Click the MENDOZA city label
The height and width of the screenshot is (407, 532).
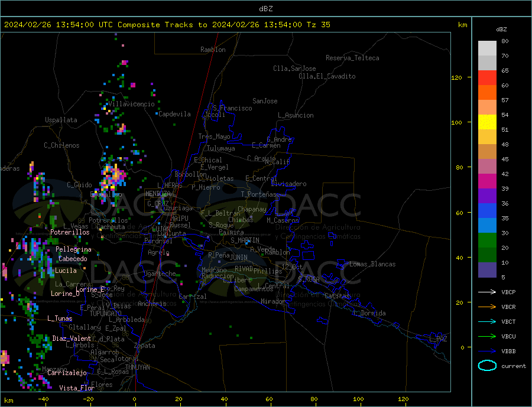pos(158,194)
